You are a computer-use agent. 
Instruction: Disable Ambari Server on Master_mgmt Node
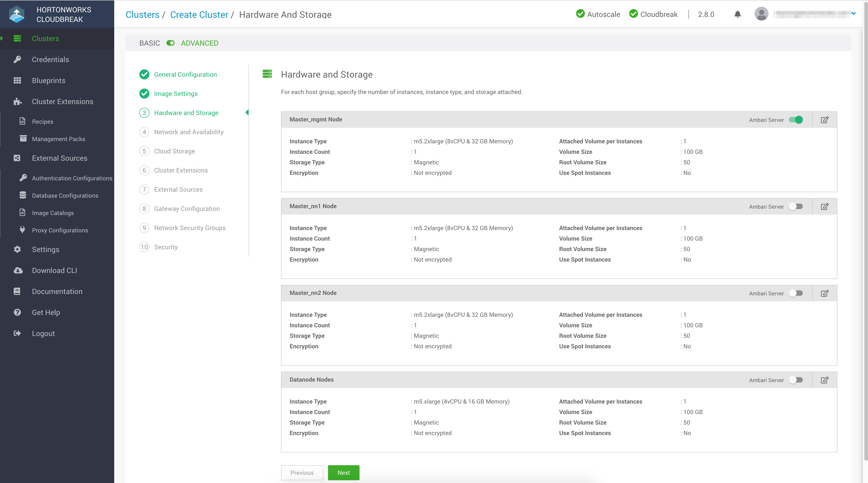coord(796,120)
